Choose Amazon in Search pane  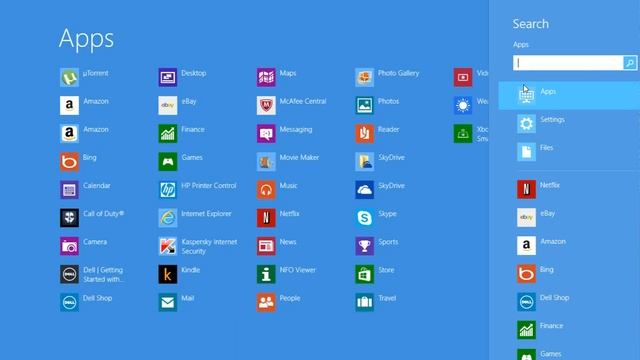click(569, 245)
